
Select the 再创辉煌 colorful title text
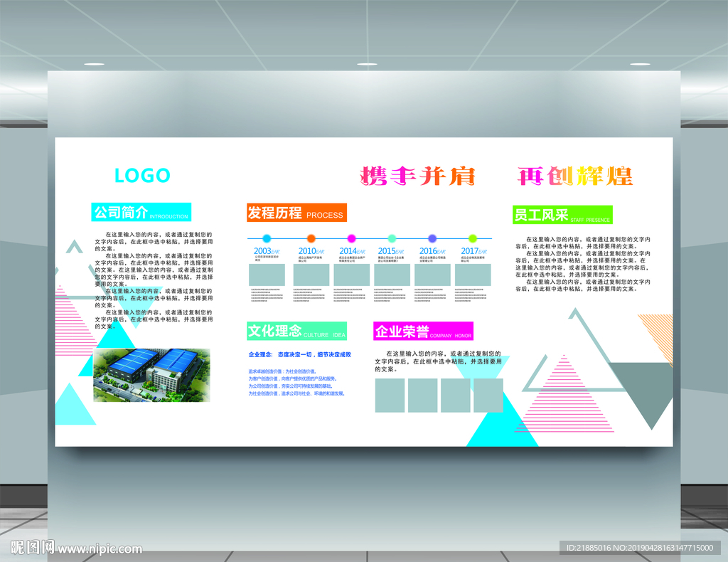[577, 176]
